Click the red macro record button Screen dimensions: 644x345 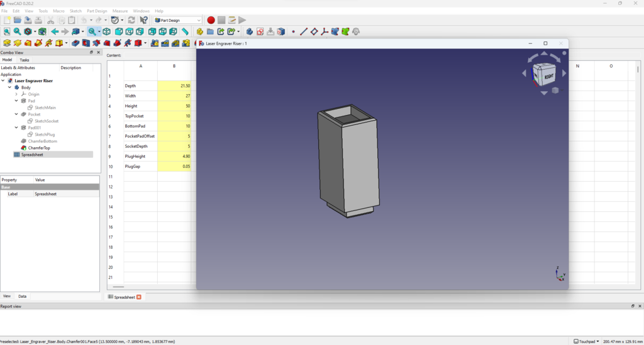(x=211, y=20)
